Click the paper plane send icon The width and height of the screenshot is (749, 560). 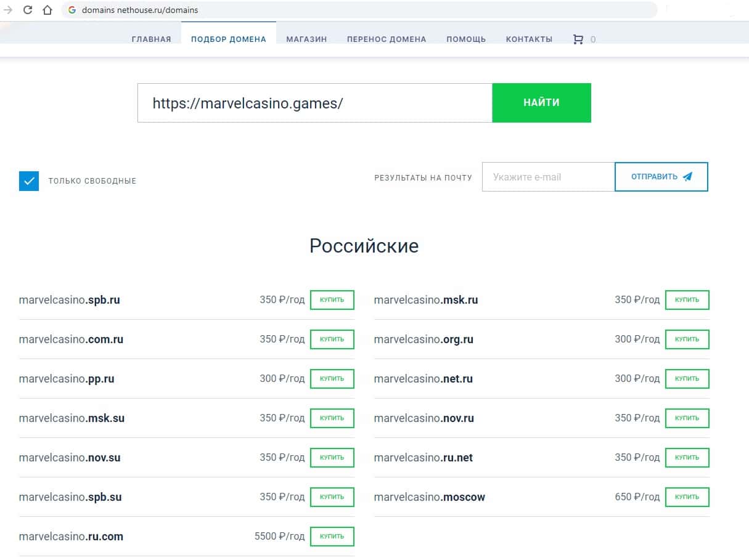coord(688,177)
